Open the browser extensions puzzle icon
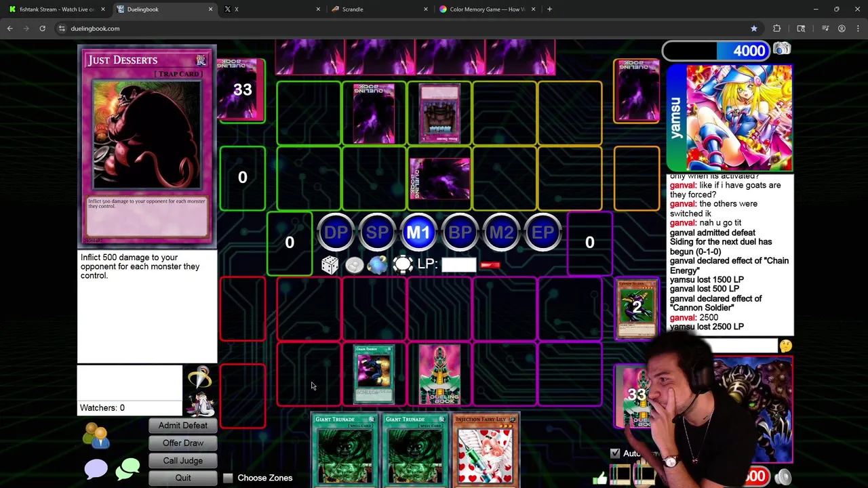The width and height of the screenshot is (868, 488). pyautogui.click(x=777, y=28)
